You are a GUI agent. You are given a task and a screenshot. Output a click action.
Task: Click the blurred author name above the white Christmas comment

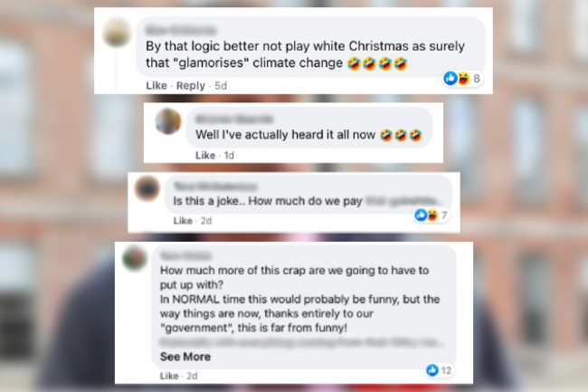181,31
